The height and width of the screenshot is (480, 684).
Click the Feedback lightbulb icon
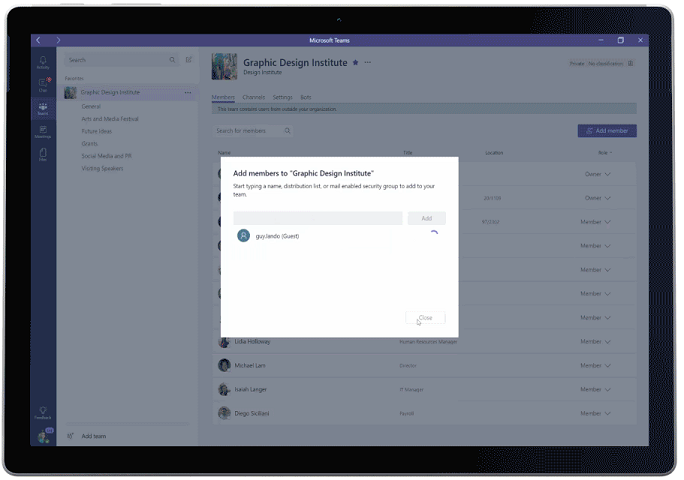pyautogui.click(x=43, y=412)
